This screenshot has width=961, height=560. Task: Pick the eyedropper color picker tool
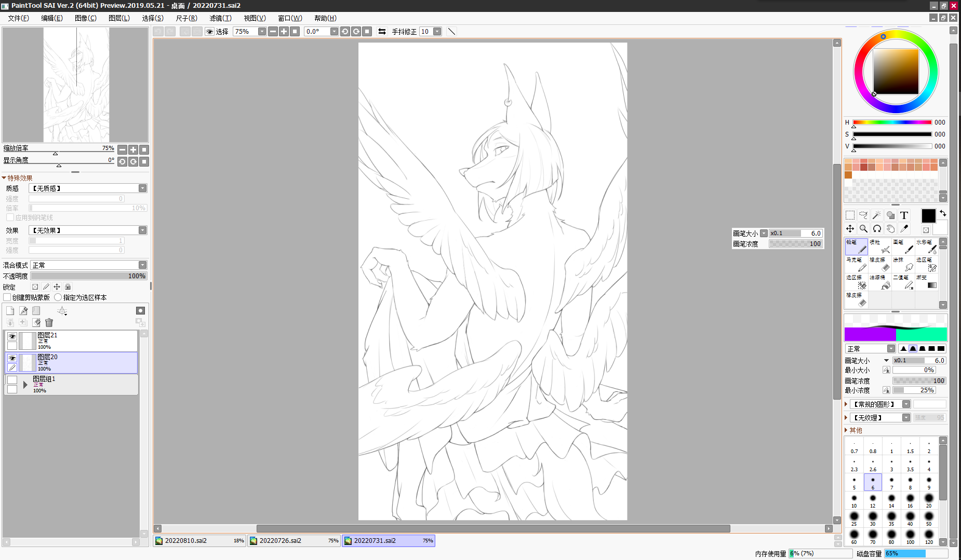(x=904, y=228)
